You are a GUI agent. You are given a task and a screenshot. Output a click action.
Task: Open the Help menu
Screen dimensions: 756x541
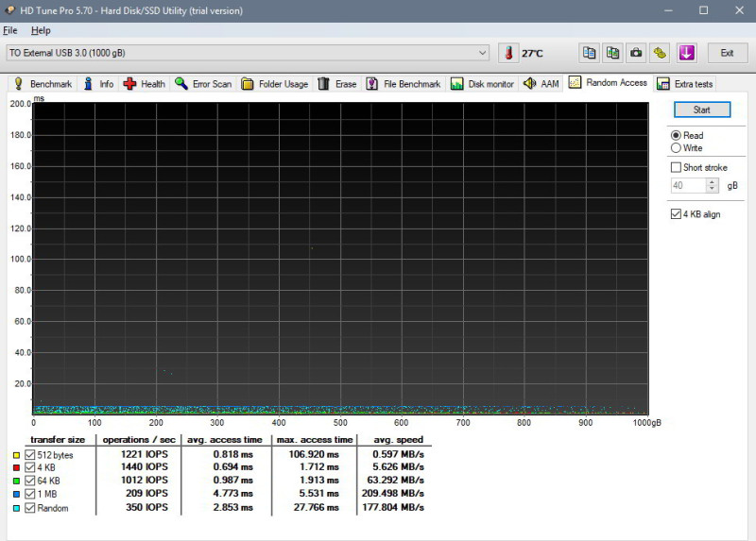click(41, 30)
